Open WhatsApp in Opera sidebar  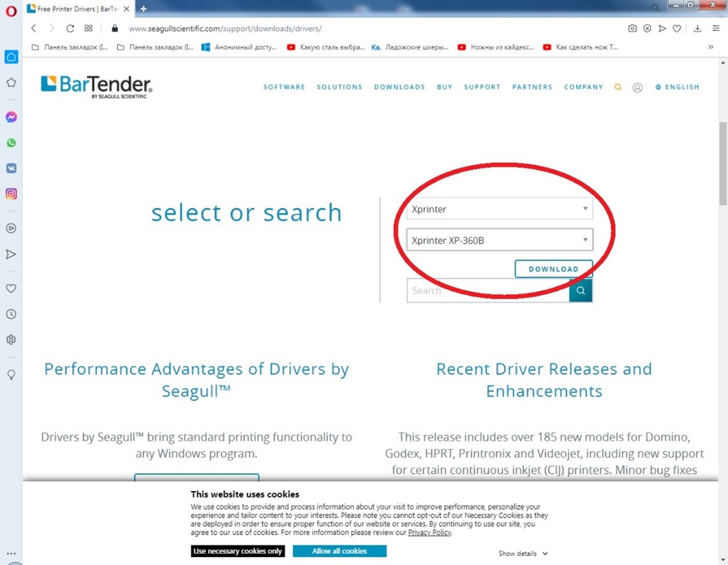[11, 143]
